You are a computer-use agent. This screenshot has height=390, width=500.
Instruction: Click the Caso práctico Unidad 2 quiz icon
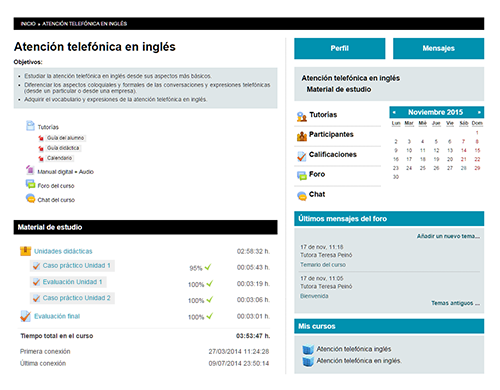pyautogui.click(x=36, y=298)
